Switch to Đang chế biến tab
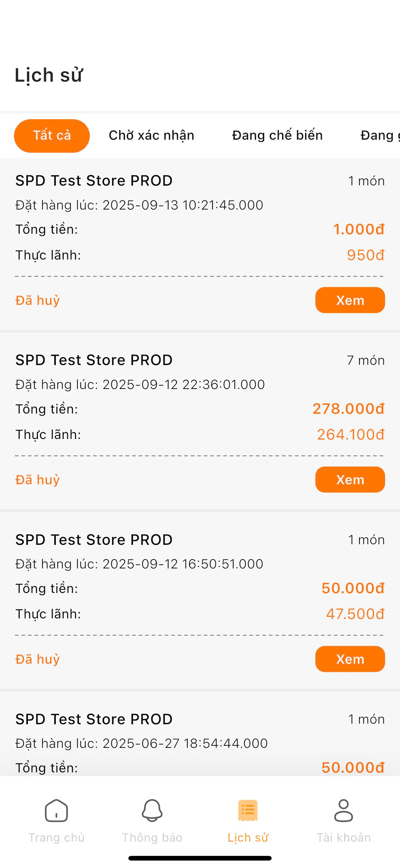This screenshot has height=868, width=400. (x=277, y=136)
